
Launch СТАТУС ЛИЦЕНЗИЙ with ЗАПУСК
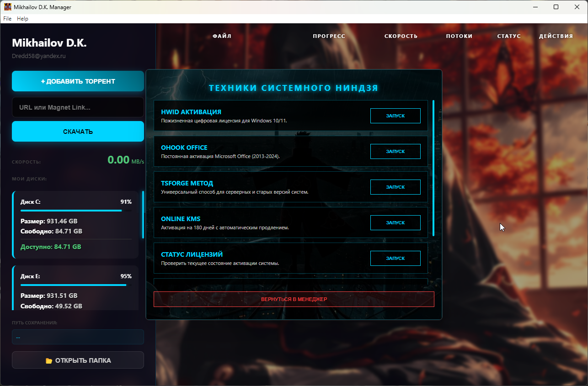coord(396,258)
